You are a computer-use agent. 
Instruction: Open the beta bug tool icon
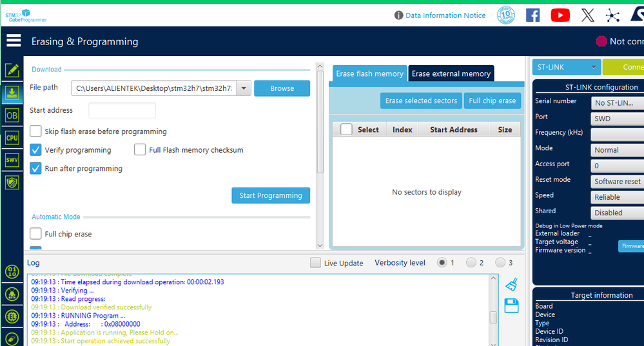(12, 294)
